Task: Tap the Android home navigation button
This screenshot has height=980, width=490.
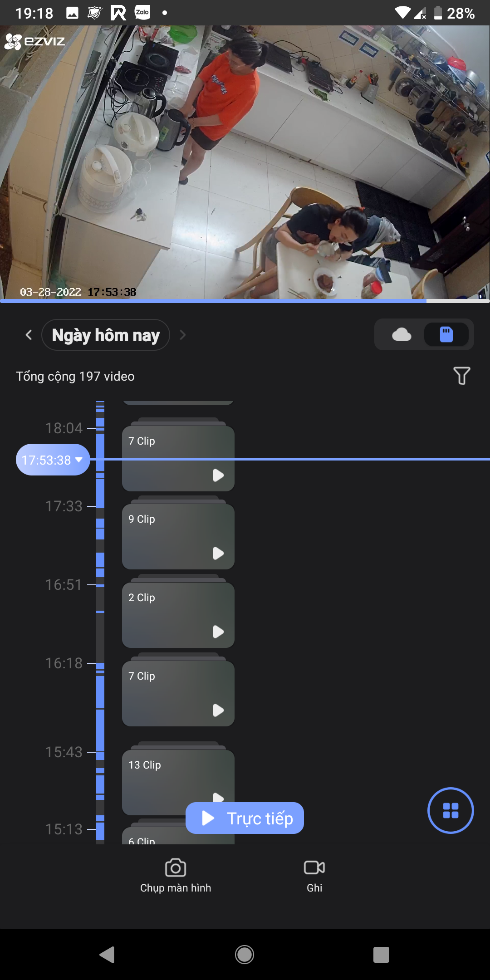Action: (245, 955)
